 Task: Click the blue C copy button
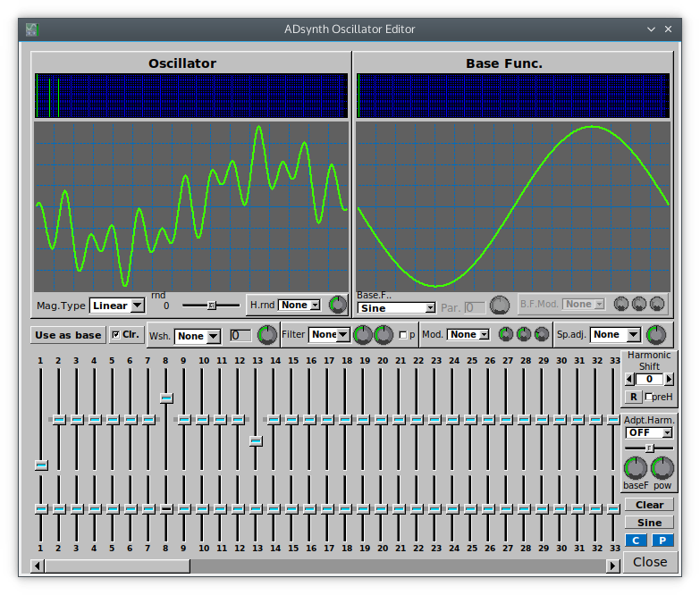[x=636, y=541]
